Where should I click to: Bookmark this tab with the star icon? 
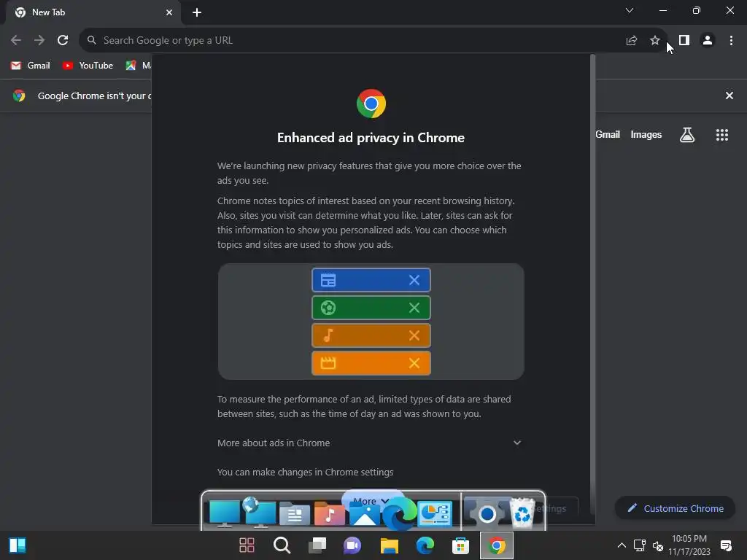(654, 41)
